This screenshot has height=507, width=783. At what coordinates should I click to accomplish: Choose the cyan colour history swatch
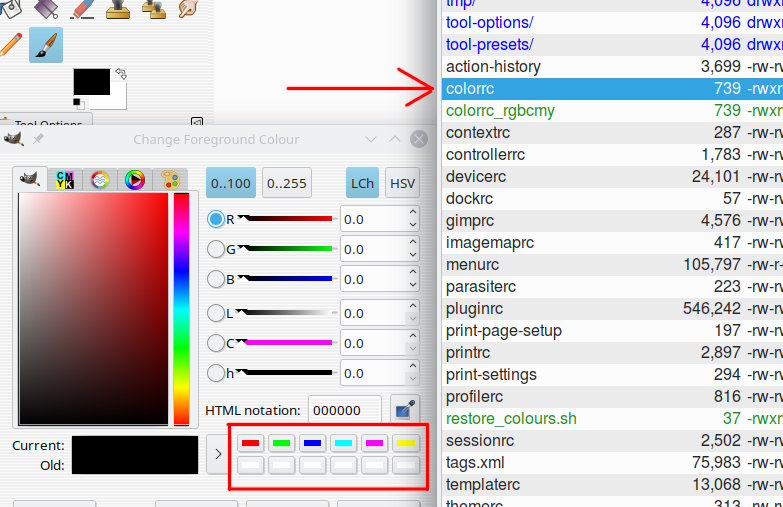pos(344,443)
